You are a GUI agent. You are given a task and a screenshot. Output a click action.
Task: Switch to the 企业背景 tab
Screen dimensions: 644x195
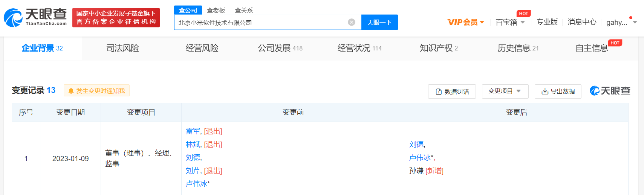click(42, 48)
